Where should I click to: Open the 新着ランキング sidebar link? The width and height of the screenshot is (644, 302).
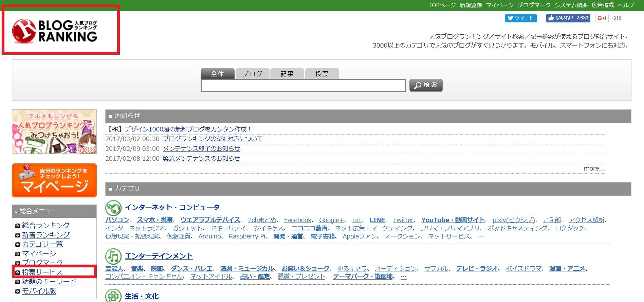(46, 235)
